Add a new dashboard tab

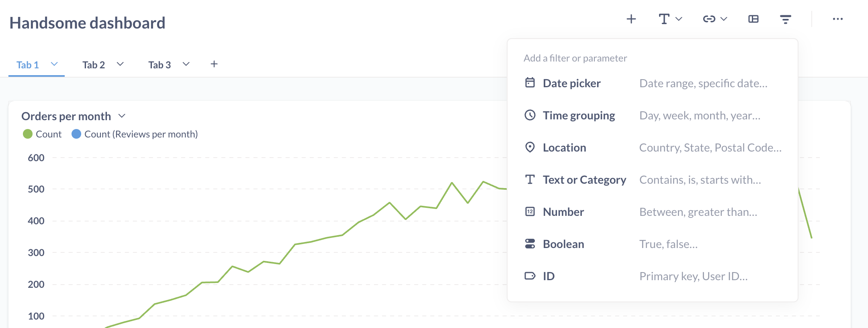[214, 64]
